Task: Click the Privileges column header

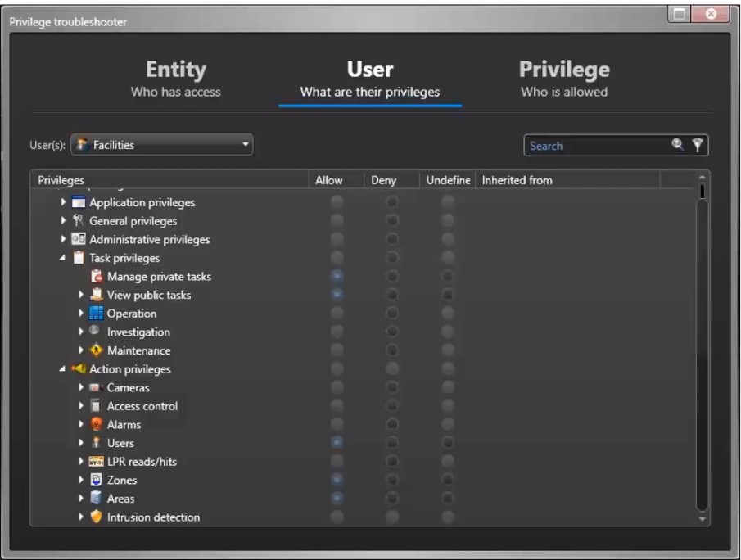Action: click(x=61, y=180)
